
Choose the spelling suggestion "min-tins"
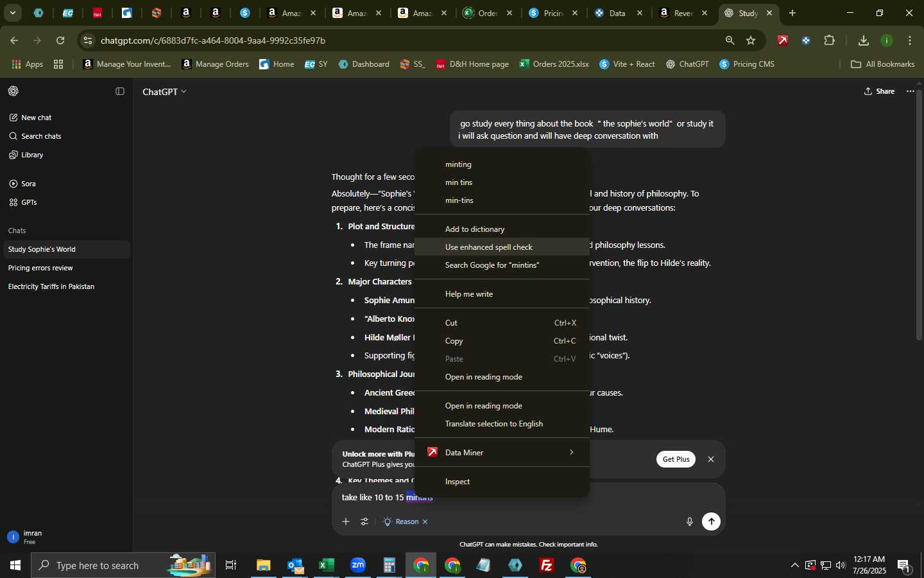pos(502,200)
